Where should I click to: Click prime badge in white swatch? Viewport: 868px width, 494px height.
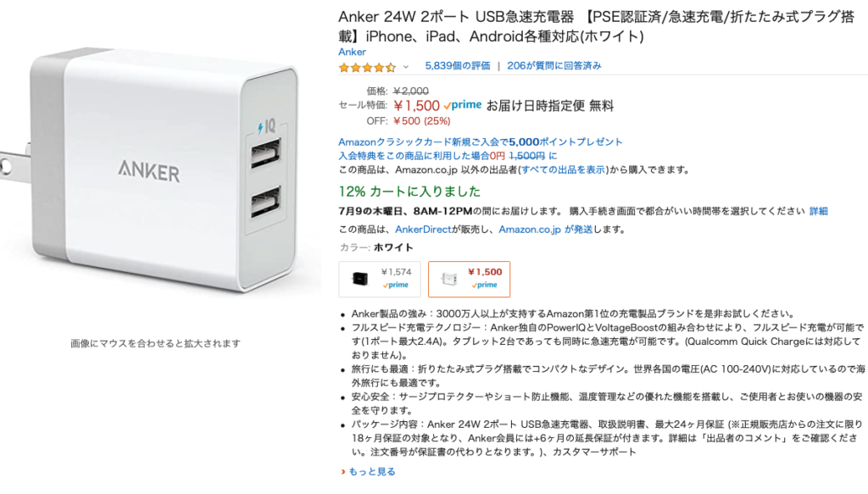tap(484, 285)
